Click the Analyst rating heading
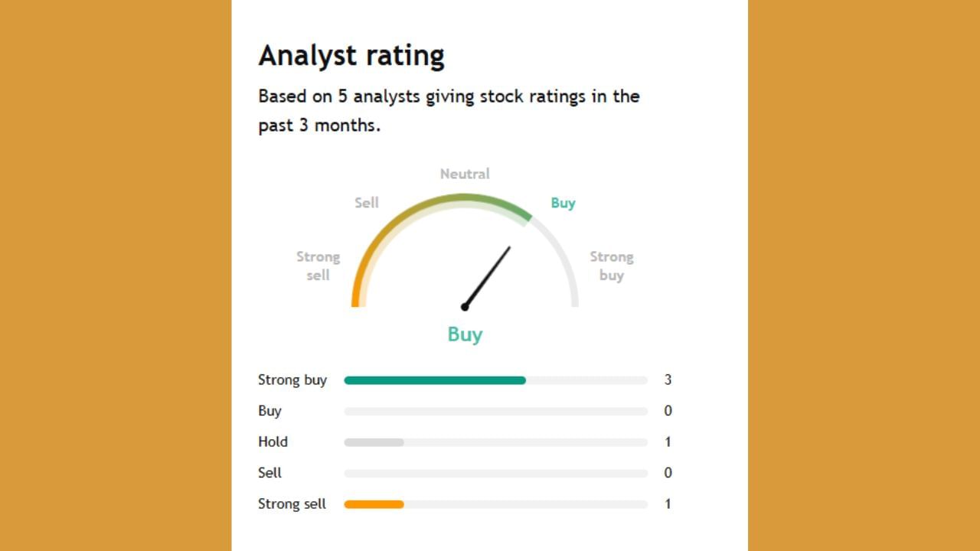This screenshot has height=551, width=980. pyautogui.click(x=351, y=56)
